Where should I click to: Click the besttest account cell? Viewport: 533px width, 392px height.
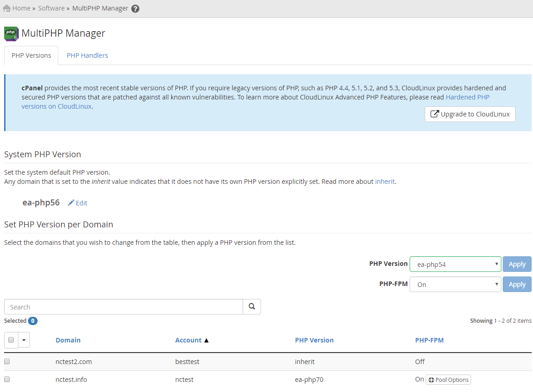(x=187, y=362)
